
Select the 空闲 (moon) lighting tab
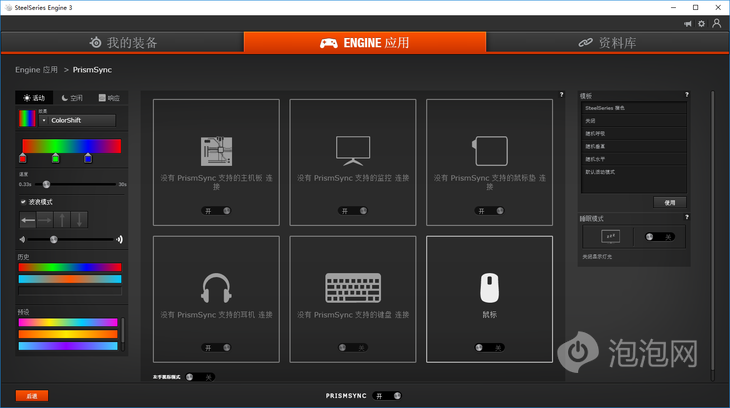click(x=72, y=98)
